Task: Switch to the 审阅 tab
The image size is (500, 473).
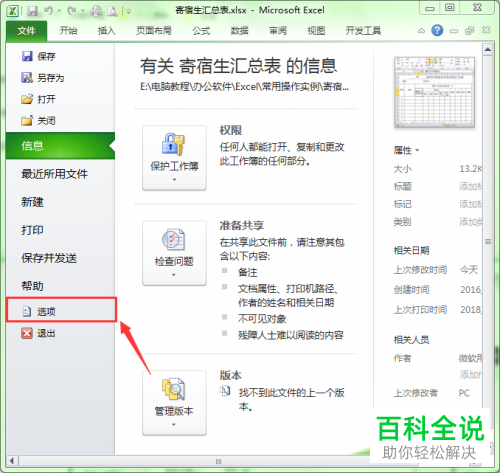Action: point(278,31)
